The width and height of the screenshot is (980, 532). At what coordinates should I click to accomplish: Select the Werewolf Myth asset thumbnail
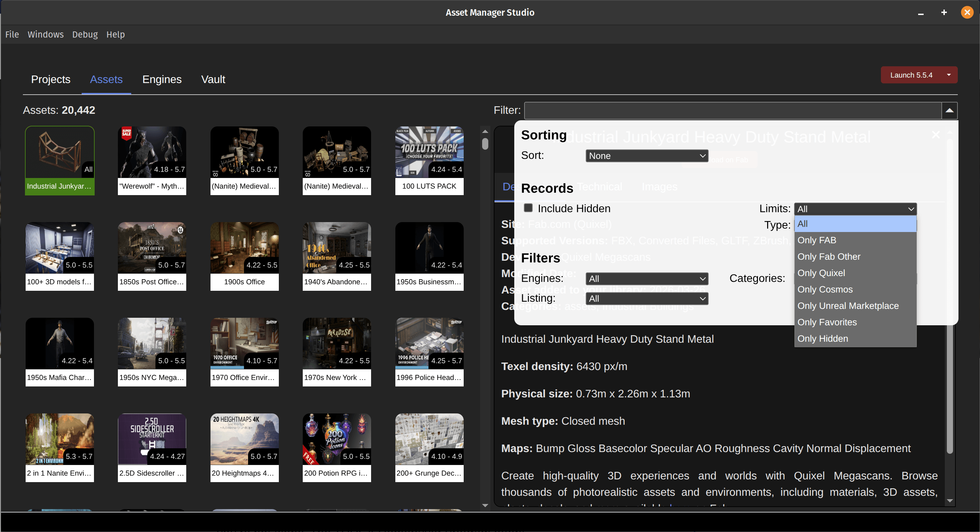(x=152, y=161)
